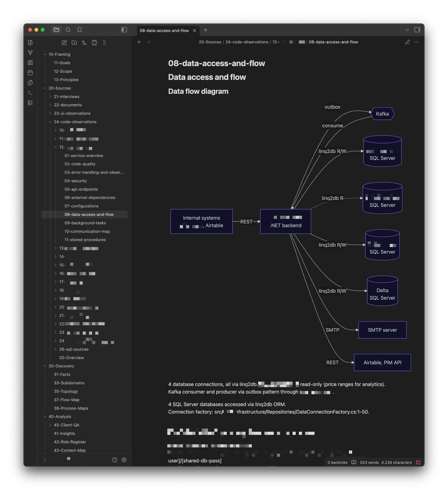The height and width of the screenshot is (490, 448).
Task: Navigate back arrow
Action: tap(139, 42)
